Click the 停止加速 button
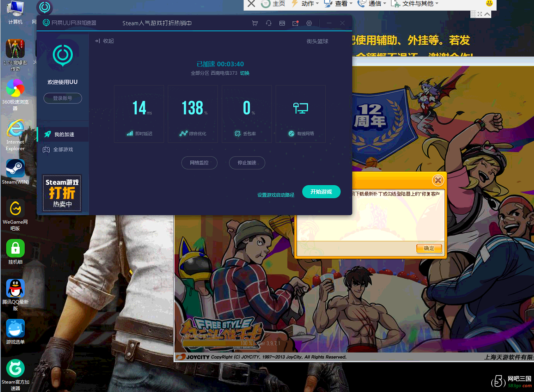The image size is (534, 392). pyautogui.click(x=247, y=163)
